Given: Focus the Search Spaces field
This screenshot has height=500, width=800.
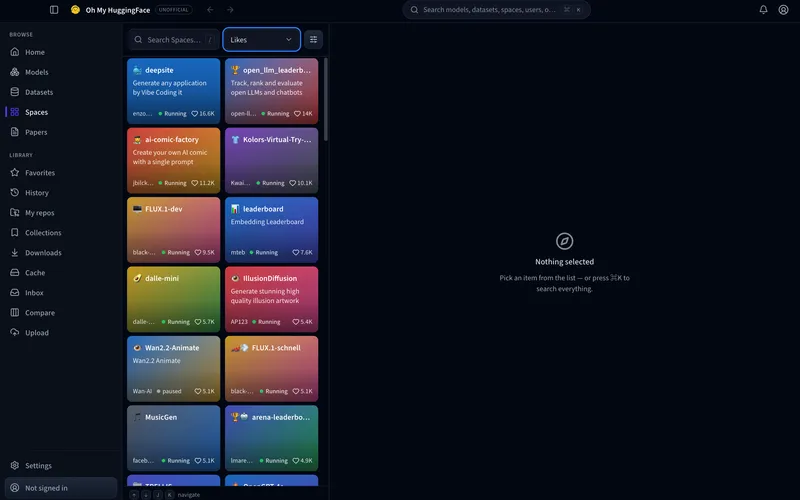Looking at the screenshot, I should tap(174, 39).
